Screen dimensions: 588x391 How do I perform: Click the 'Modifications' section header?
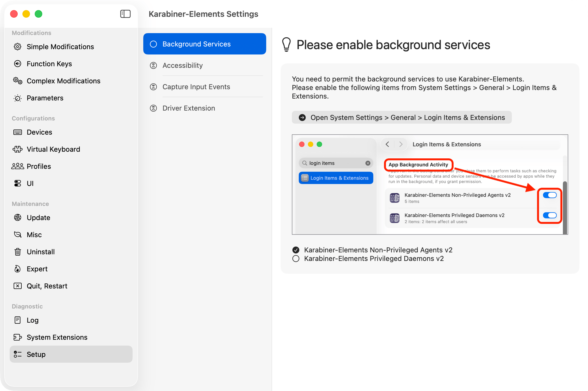click(x=32, y=33)
